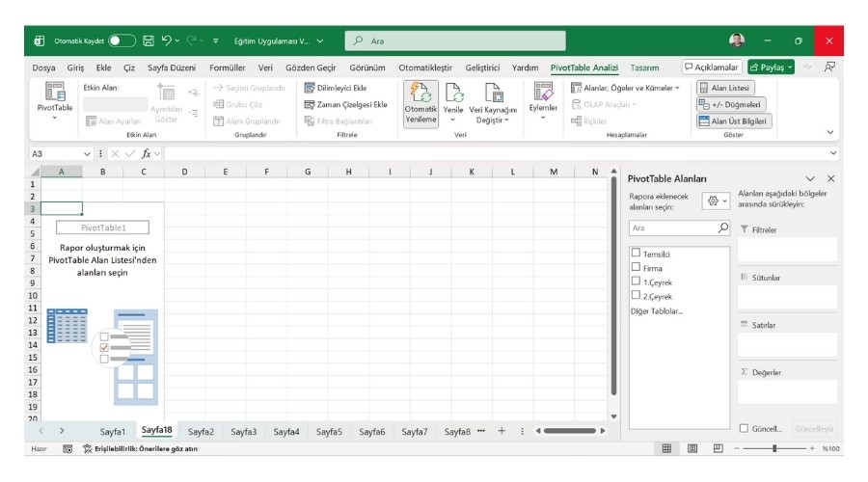868x482 pixels.
Task: Open the Name Box dropdown arrow
Action: [87, 154]
